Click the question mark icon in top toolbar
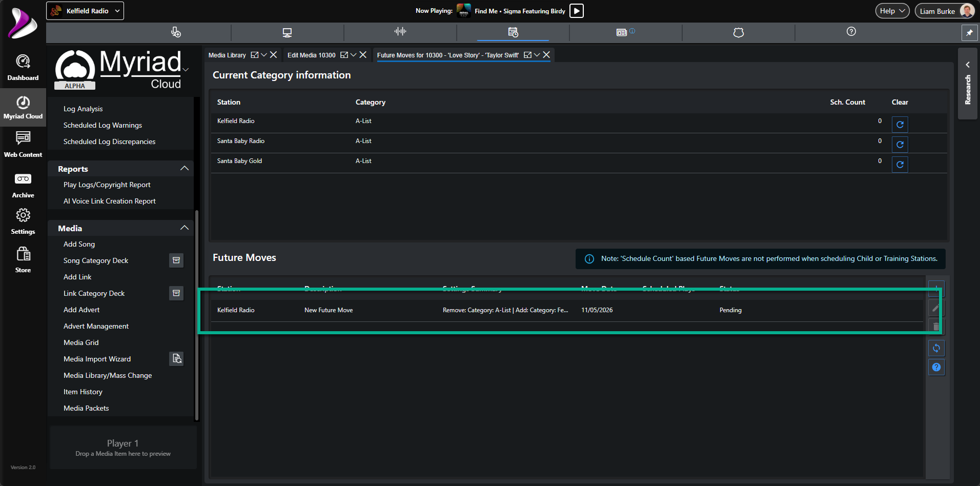This screenshot has width=980, height=486. 851,32
